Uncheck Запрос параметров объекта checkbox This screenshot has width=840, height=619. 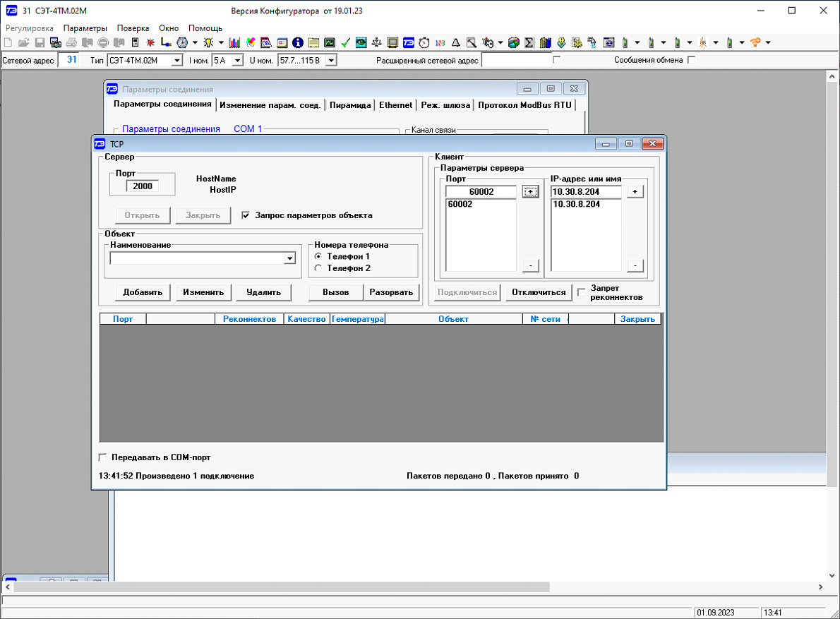(246, 215)
